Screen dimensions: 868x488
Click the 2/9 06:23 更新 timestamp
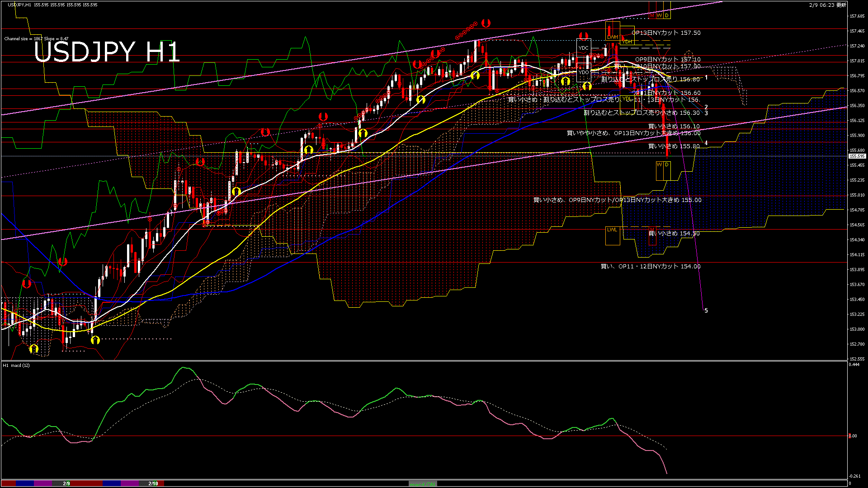828,5
